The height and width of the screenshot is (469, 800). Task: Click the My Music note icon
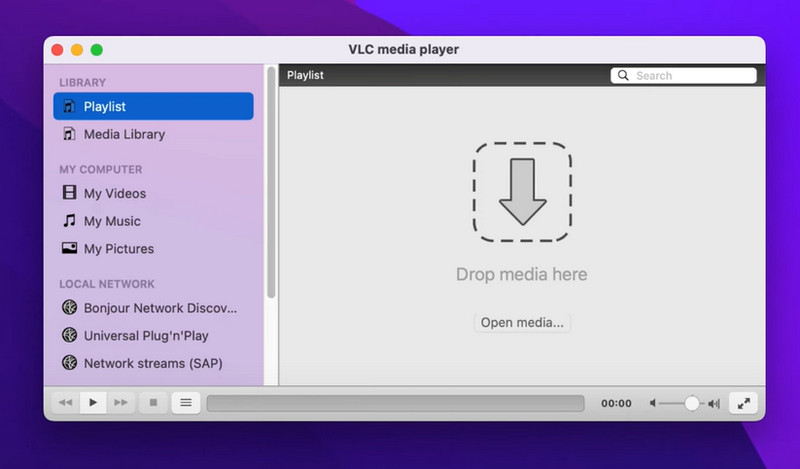69,220
